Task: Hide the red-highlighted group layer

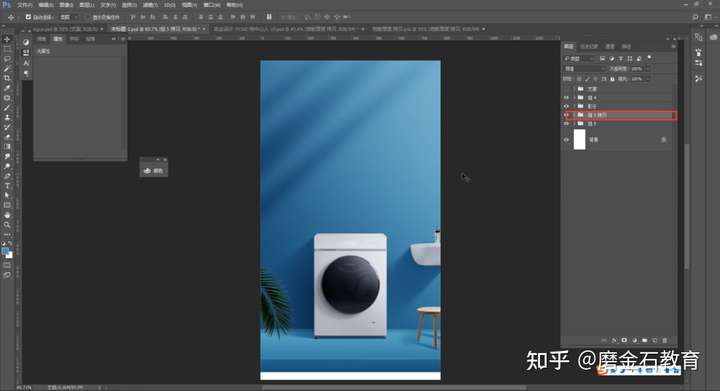Action: click(x=566, y=115)
